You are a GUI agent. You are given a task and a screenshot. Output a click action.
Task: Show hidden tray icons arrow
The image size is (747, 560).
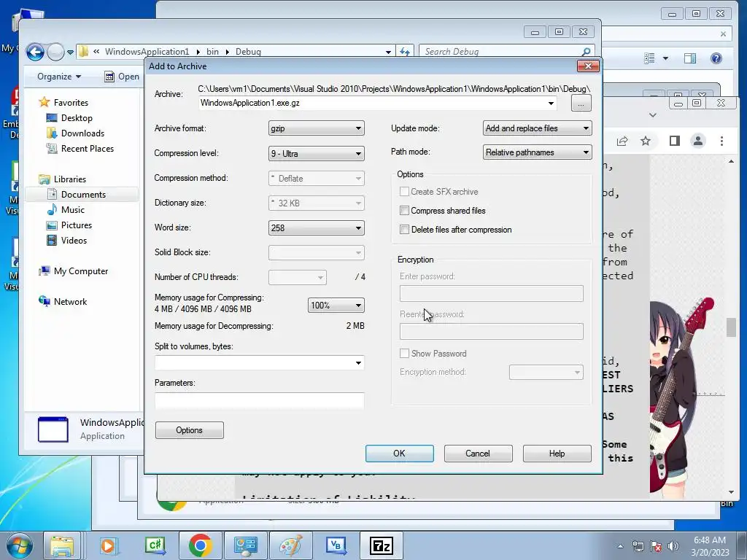620,546
